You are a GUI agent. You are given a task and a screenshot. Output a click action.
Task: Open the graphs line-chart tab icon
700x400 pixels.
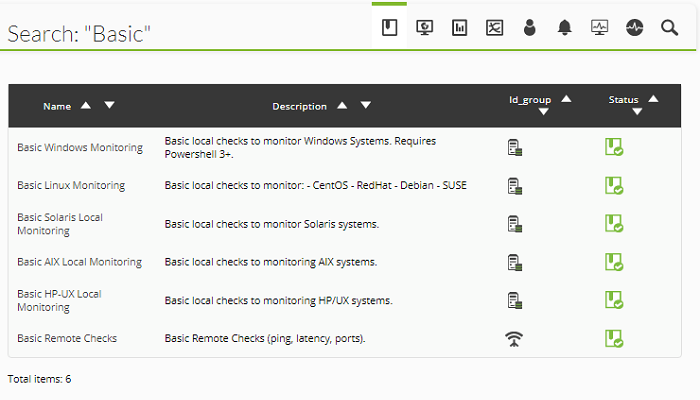(x=495, y=28)
